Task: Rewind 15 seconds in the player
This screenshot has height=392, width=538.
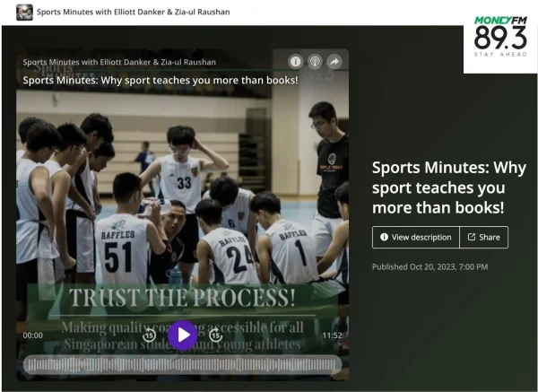Action: pyautogui.click(x=150, y=335)
